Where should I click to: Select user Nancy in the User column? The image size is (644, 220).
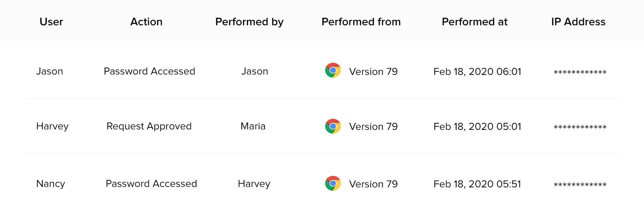click(50, 183)
